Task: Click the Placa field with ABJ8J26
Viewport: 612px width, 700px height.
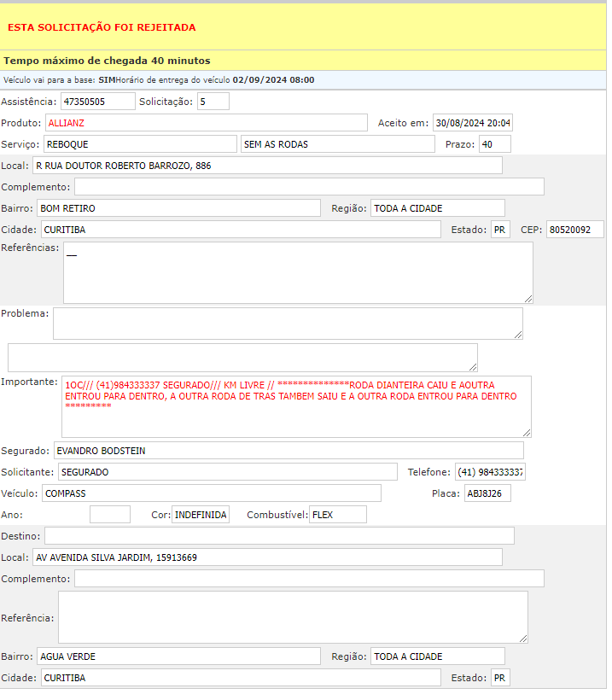Action: click(487, 493)
